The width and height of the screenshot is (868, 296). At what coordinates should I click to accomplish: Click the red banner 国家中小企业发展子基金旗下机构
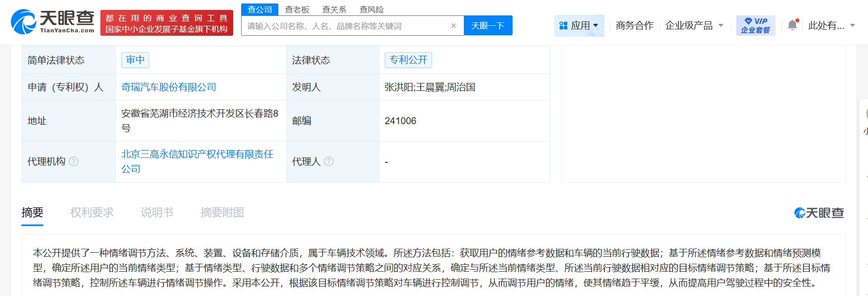[x=167, y=23]
